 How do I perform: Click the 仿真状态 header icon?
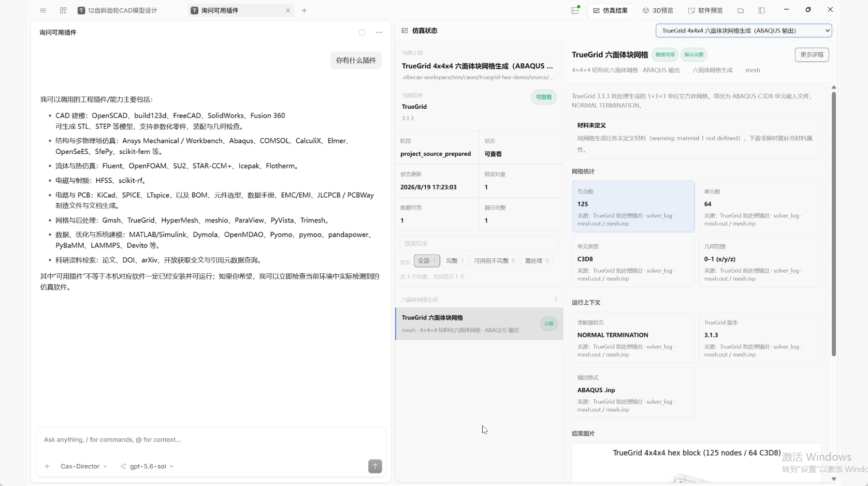pyautogui.click(x=404, y=31)
